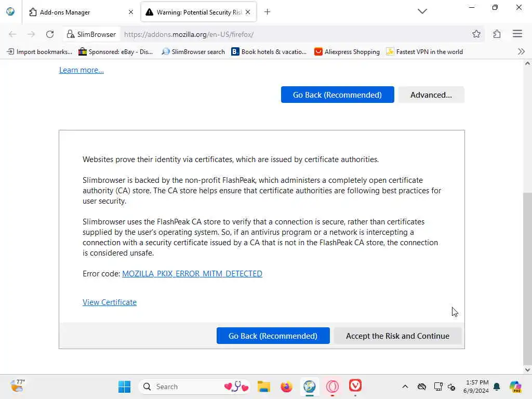Click top Go Back (Recommended) button
This screenshot has width=532, height=399.
[337, 95]
